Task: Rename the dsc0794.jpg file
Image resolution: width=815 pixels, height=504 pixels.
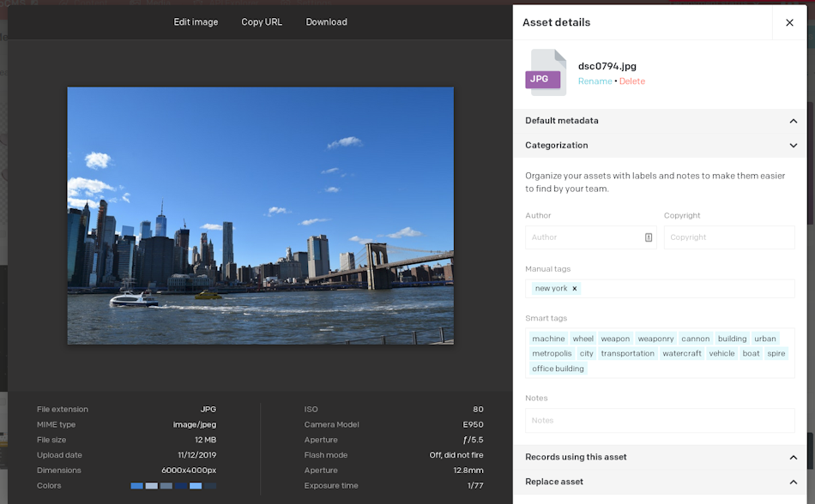Action: coord(595,81)
